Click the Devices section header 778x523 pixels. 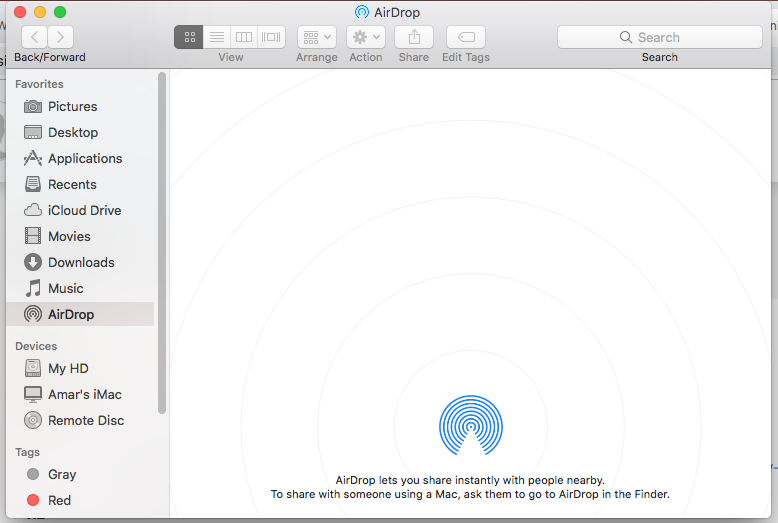pyautogui.click(x=36, y=346)
